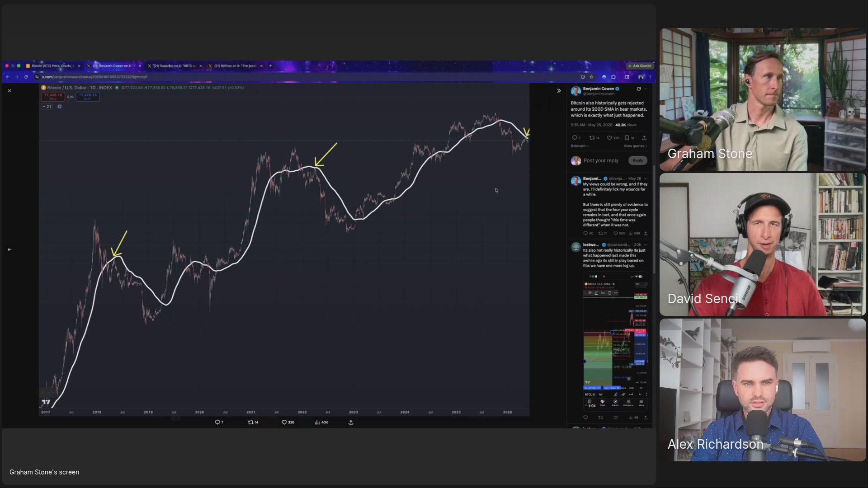Click the reply bubble icon on Benjamin Cowen's main tweet
Screen dimensions: 868x488
tap(575, 138)
